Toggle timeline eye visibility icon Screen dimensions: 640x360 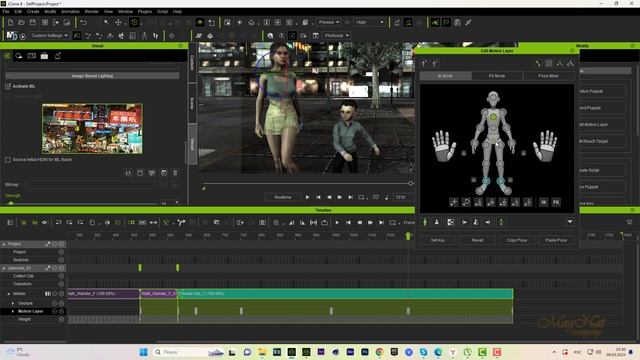coord(44,222)
